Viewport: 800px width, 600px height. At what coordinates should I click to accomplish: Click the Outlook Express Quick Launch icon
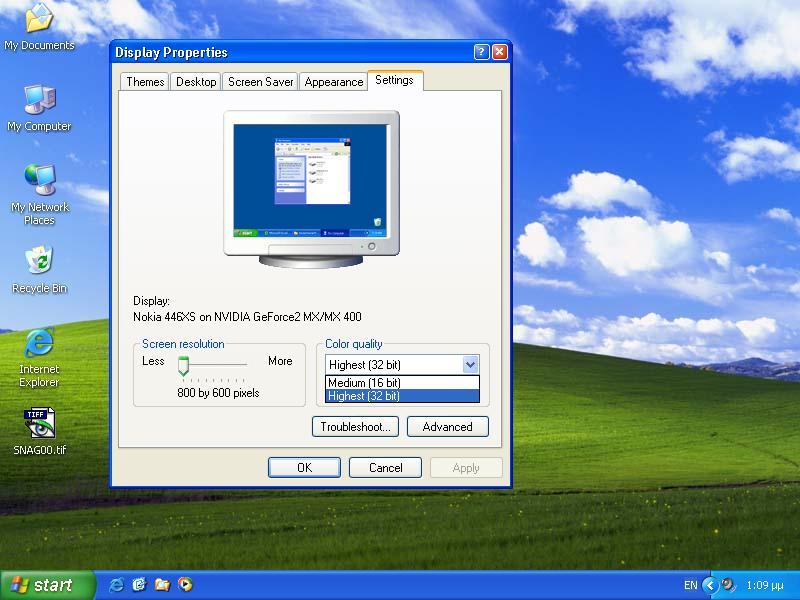(139, 584)
